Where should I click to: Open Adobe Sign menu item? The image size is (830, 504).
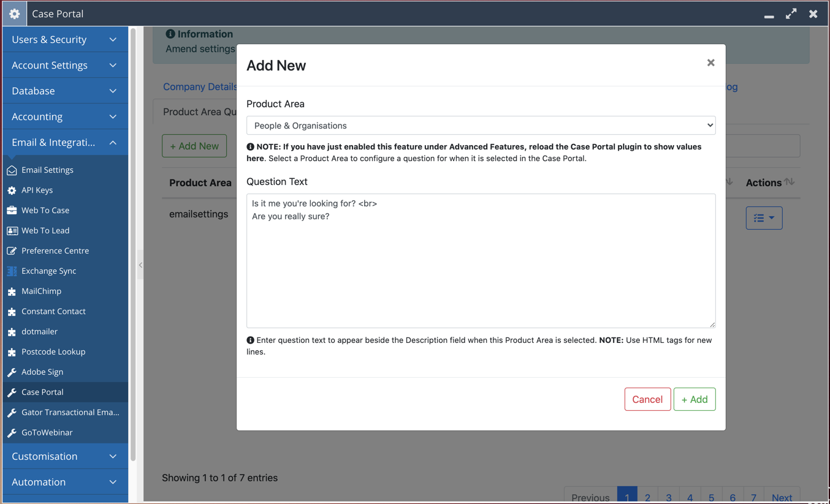65,372
